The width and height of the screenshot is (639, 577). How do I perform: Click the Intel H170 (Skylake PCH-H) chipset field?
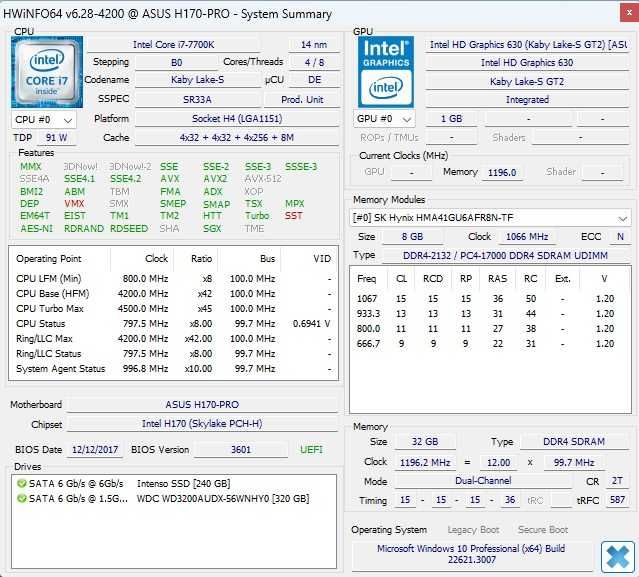[202, 424]
